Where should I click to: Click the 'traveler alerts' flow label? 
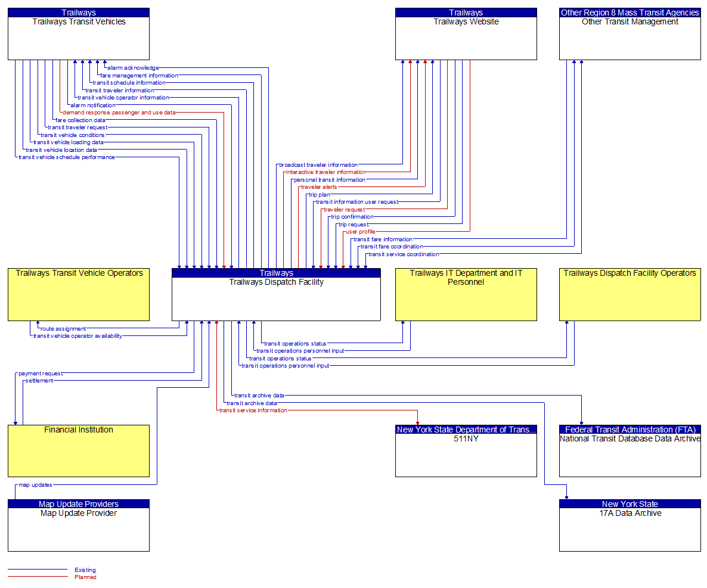tap(319, 187)
